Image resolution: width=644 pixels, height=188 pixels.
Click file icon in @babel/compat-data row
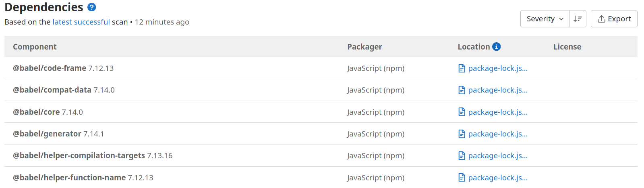pyautogui.click(x=462, y=90)
